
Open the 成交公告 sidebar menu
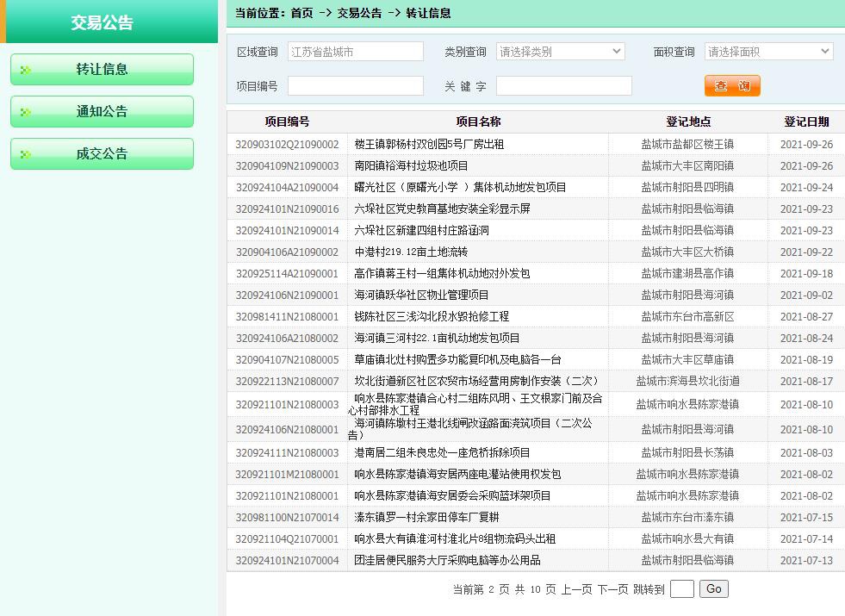(x=102, y=154)
